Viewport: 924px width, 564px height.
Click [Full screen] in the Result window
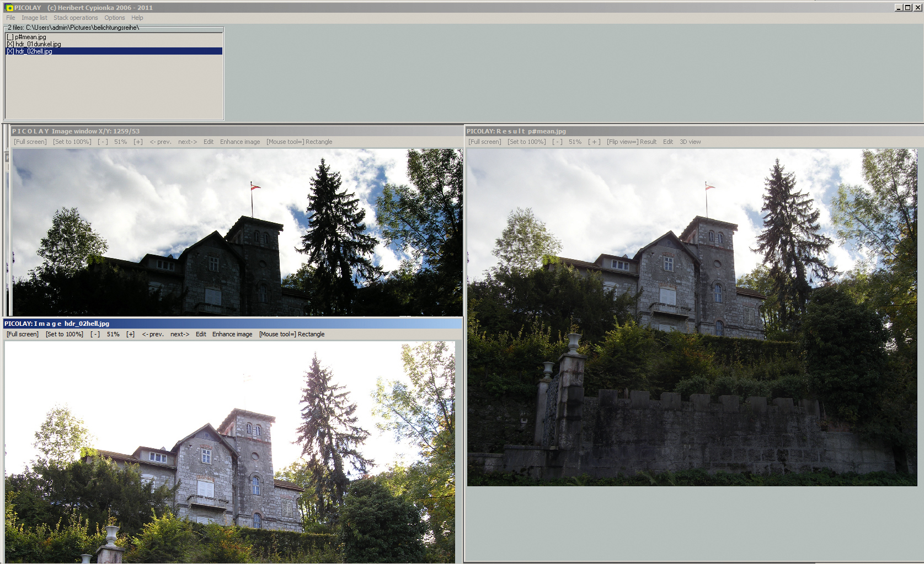(x=485, y=142)
